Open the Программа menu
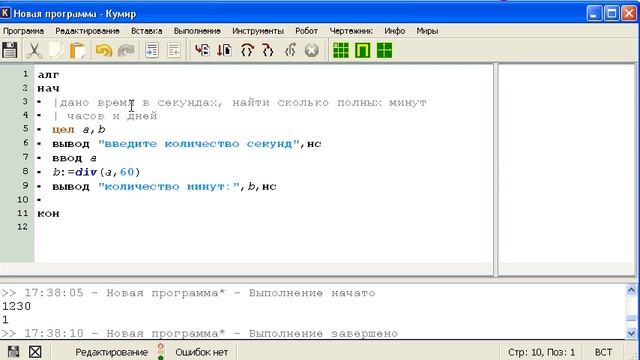Viewport: 640px width, 360px height. click(x=23, y=31)
